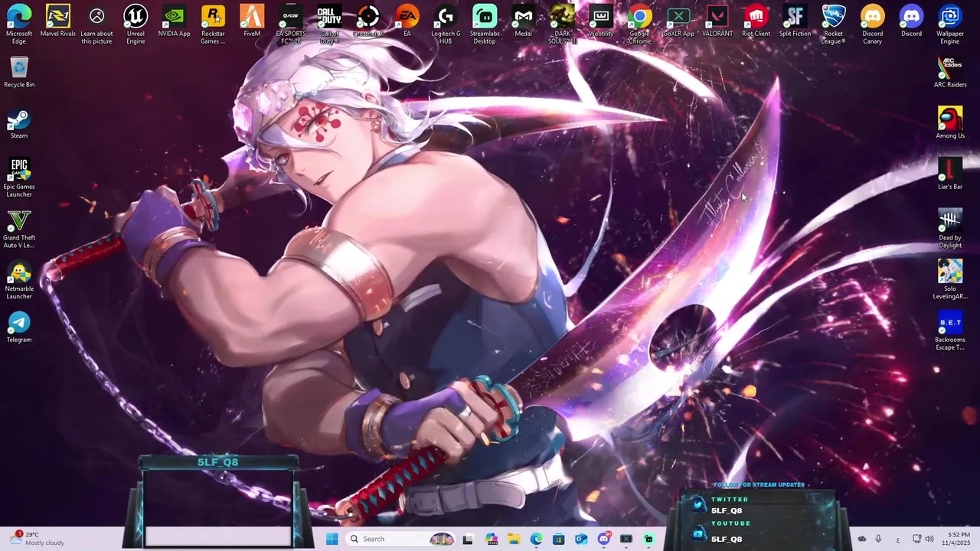The image size is (980, 551).
Task: Open the Windows Start menu
Action: [332, 539]
